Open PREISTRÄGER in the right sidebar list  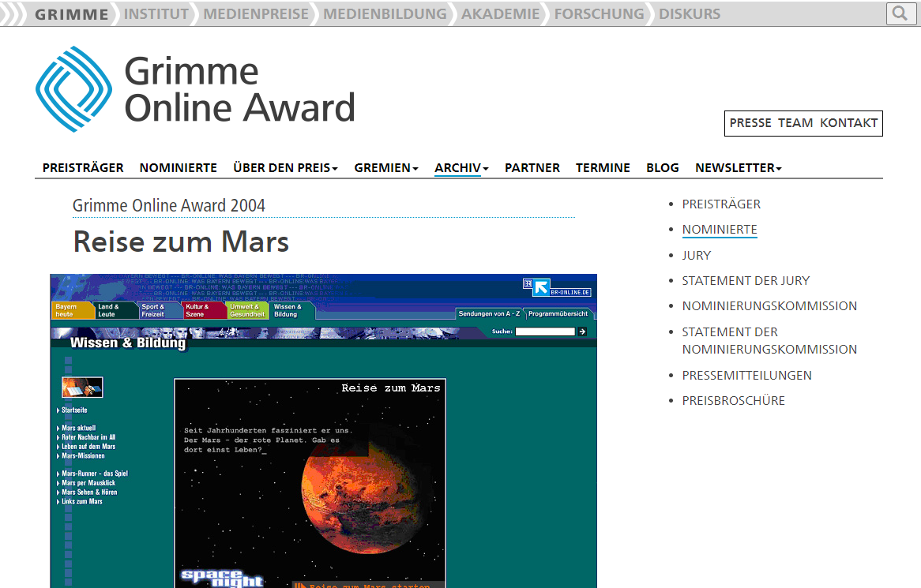pyautogui.click(x=721, y=204)
